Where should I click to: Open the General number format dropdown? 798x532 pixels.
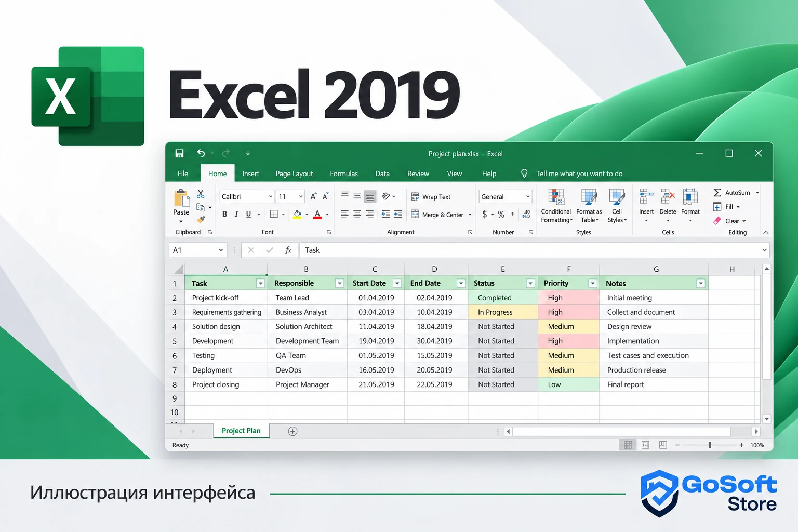[x=528, y=196]
